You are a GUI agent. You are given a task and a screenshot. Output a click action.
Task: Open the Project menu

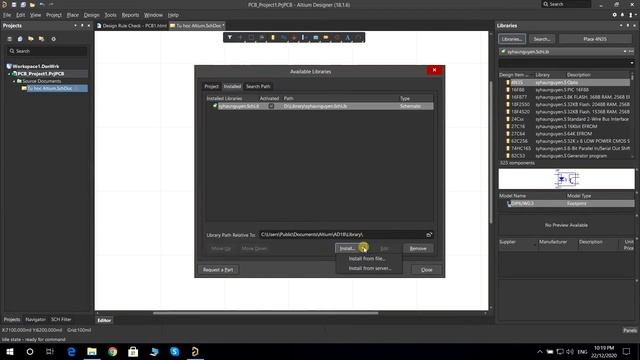coord(53,15)
